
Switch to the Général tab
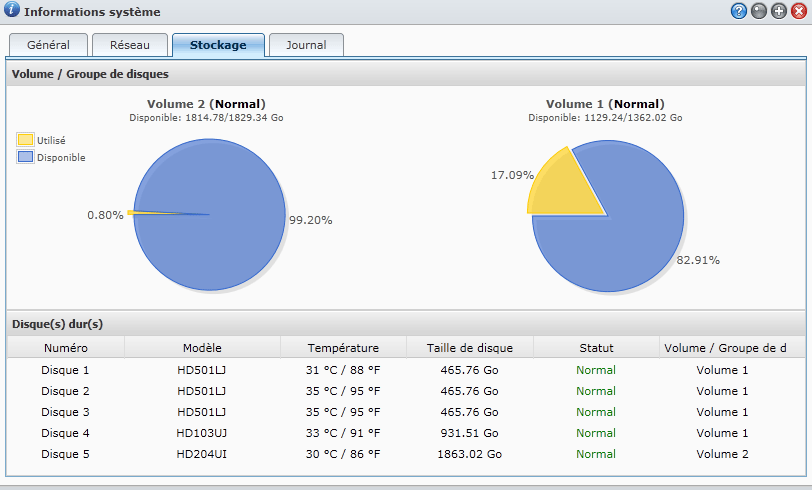pos(48,45)
